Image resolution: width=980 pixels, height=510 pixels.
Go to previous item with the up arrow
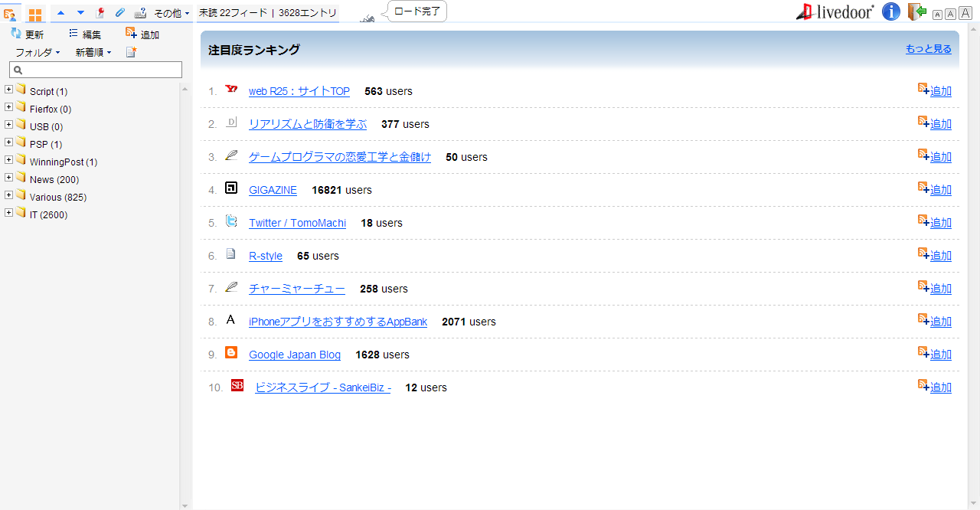pyautogui.click(x=61, y=13)
